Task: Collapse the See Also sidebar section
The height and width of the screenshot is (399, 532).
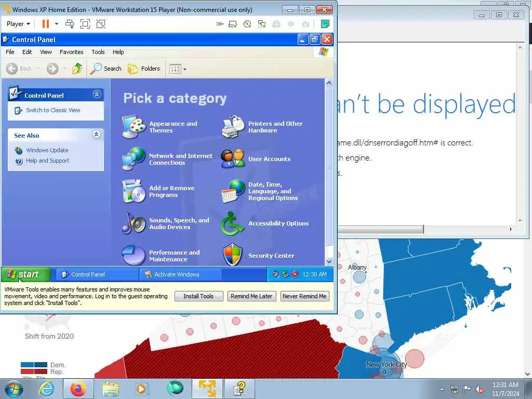Action: click(x=96, y=135)
